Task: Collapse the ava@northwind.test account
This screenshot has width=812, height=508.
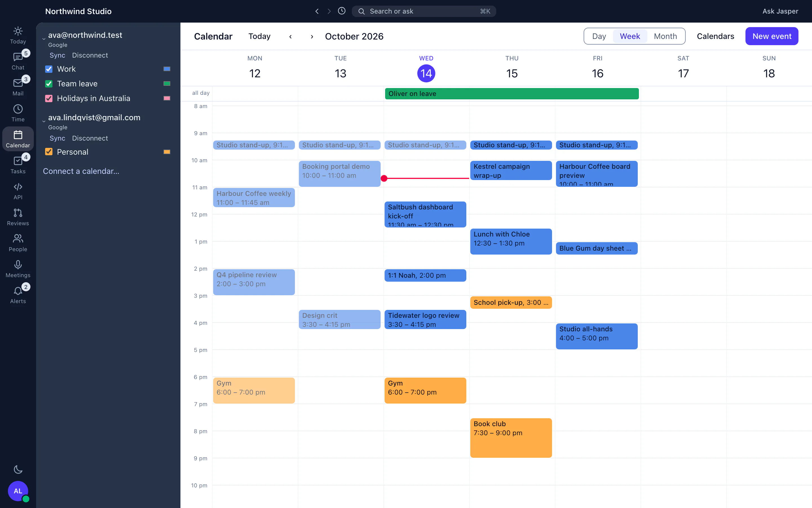Action: [x=44, y=39]
